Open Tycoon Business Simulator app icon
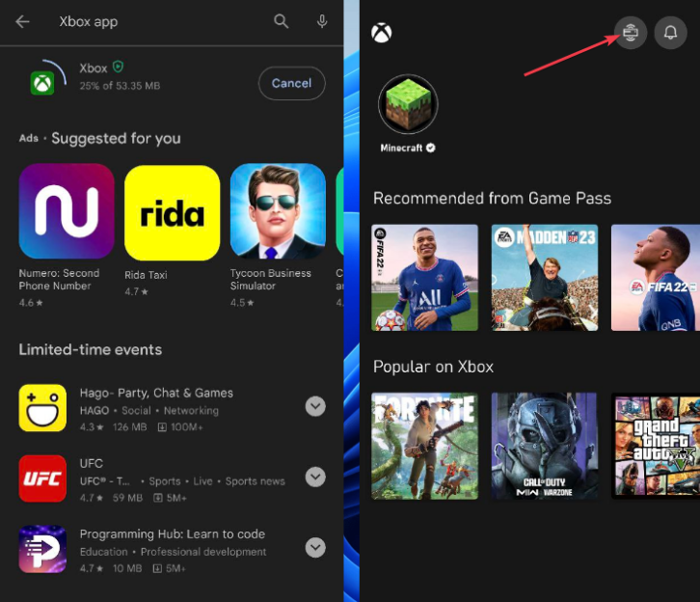Image resolution: width=700 pixels, height=602 pixels. [278, 210]
